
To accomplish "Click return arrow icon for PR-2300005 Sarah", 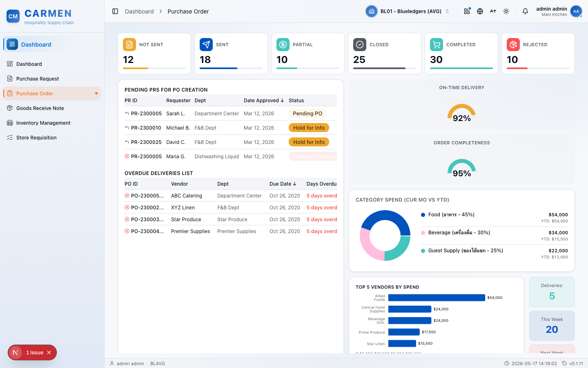I will (x=127, y=114).
